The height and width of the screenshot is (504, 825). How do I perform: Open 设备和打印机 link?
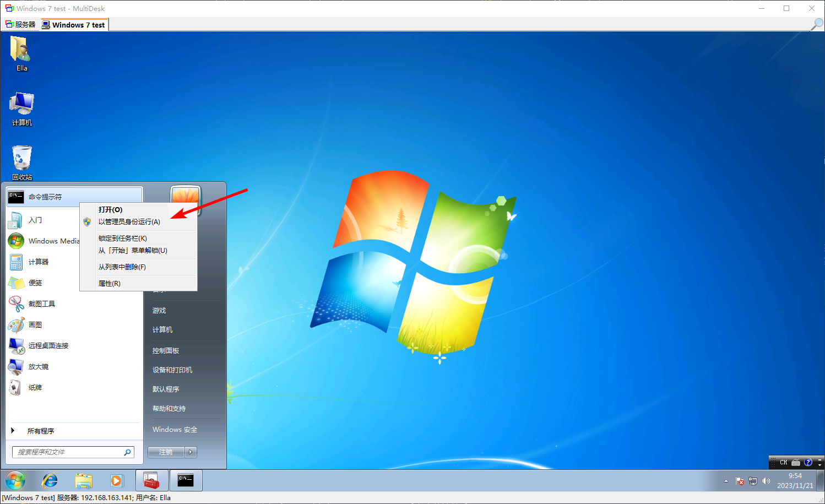click(184, 370)
